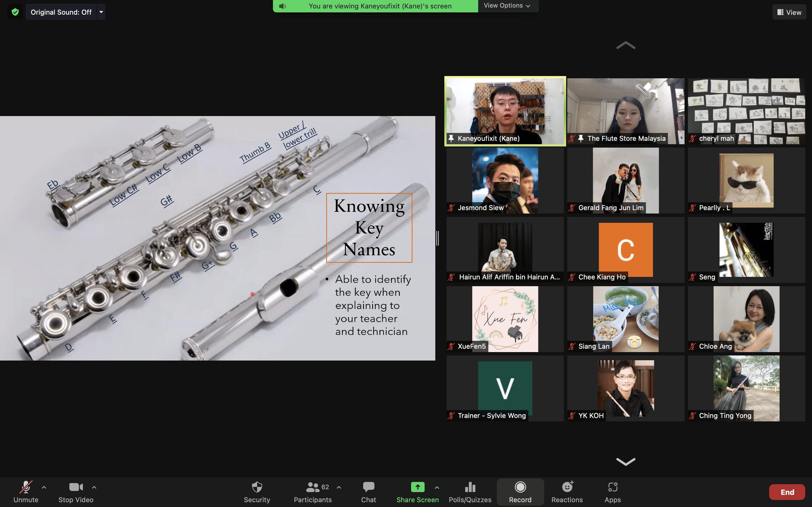Expand the Original Sound dropdown arrow
812x507 pixels.
pyautogui.click(x=101, y=12)
